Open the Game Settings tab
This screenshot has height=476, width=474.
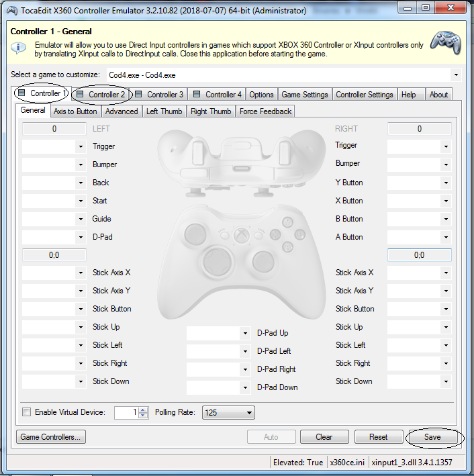[x=305, y=95]
